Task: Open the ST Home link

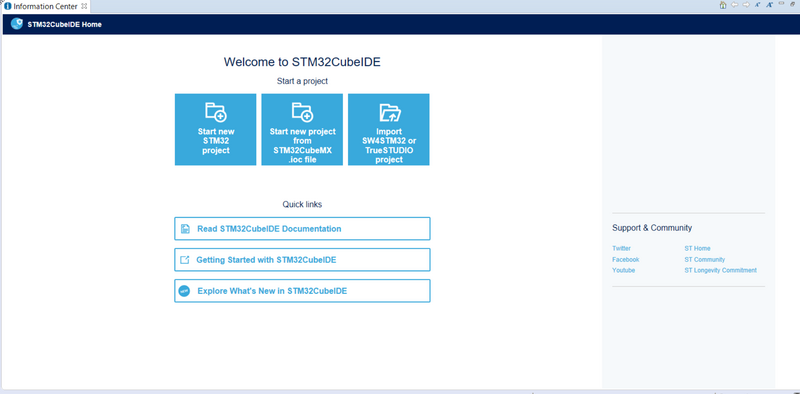Action: [x=697, y=249]
